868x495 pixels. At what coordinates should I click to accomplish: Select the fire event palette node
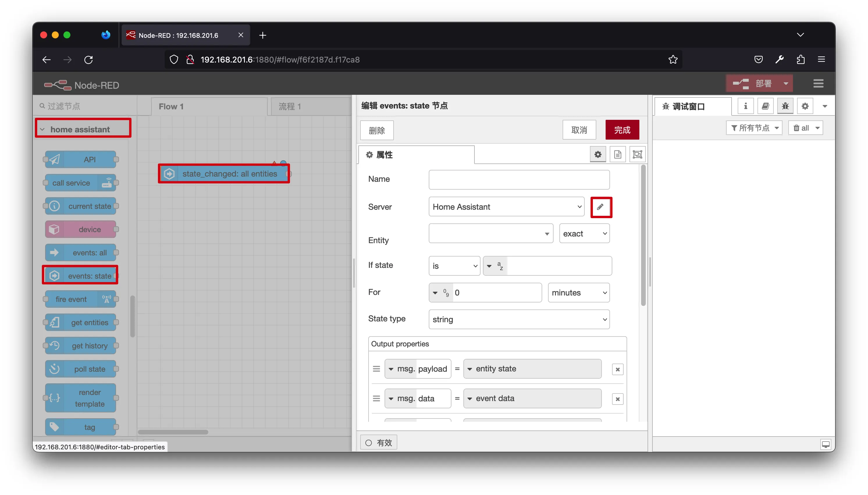point(81,299)
